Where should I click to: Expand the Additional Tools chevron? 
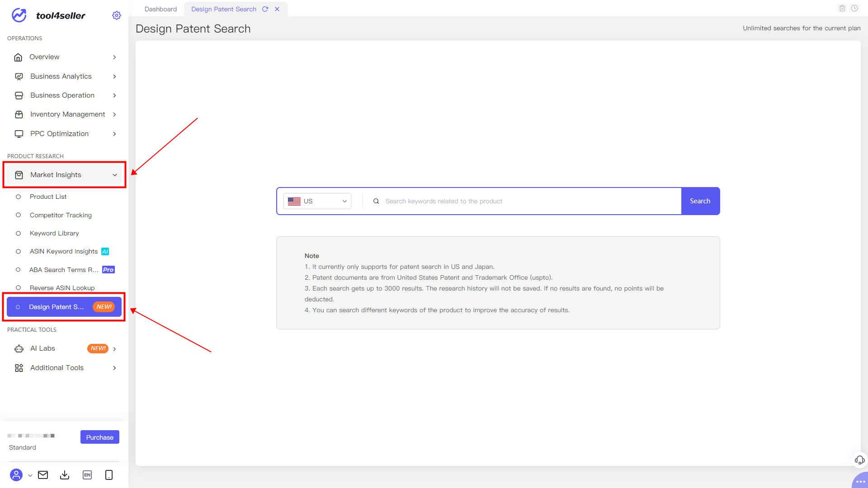(115, 368)
